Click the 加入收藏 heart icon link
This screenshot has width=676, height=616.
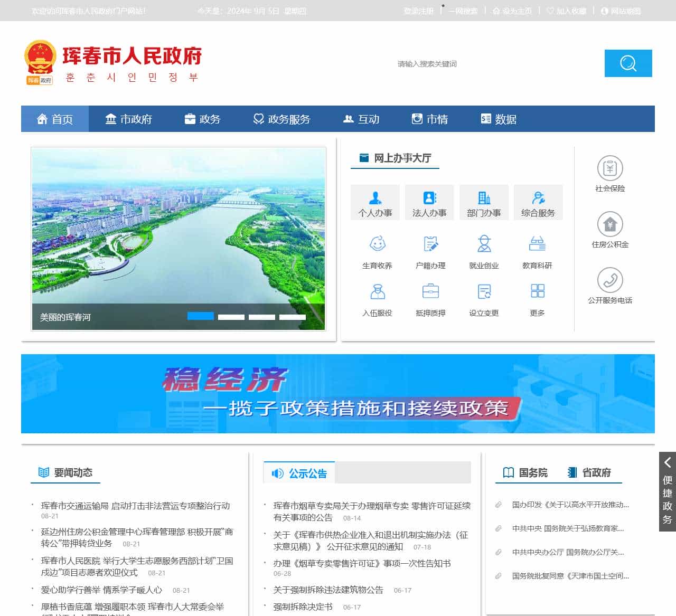[x=566, y=11]
